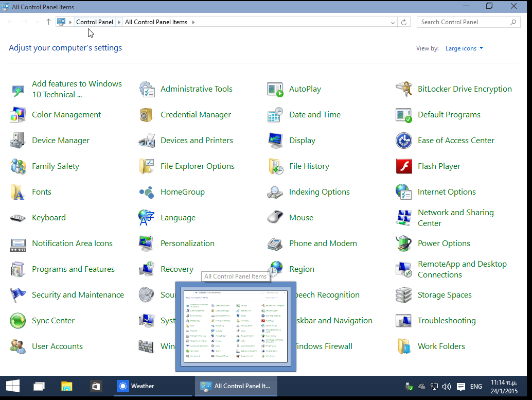Open BitLocker Drive Encryption icon
Screen dimensions: 532x400
click(404, 89)
